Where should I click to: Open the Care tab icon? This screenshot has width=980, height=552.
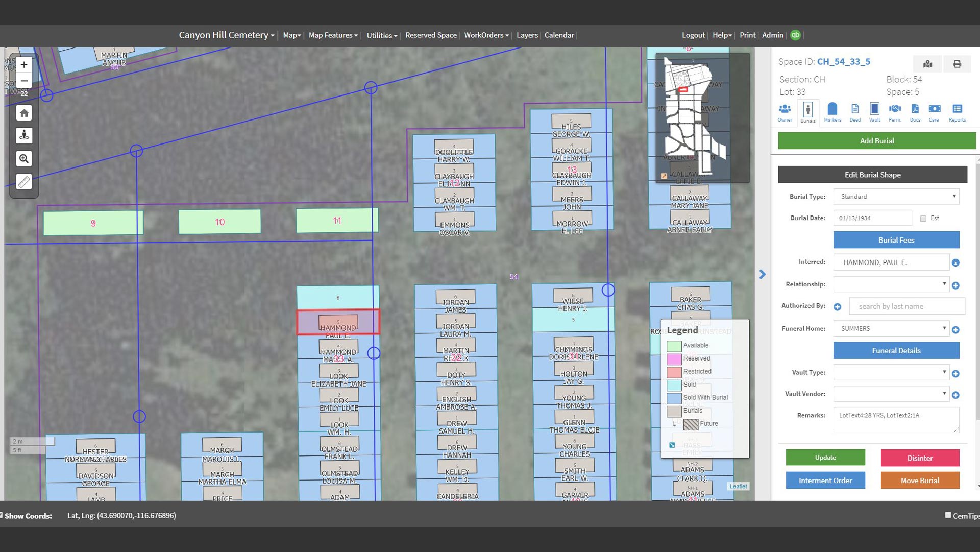click(x=934, y=113)
